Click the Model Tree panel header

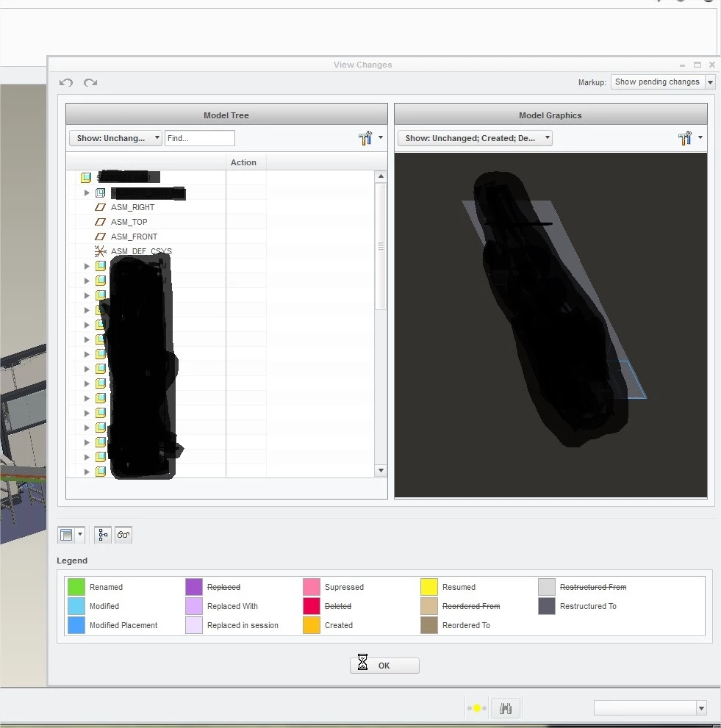(226, 115)
